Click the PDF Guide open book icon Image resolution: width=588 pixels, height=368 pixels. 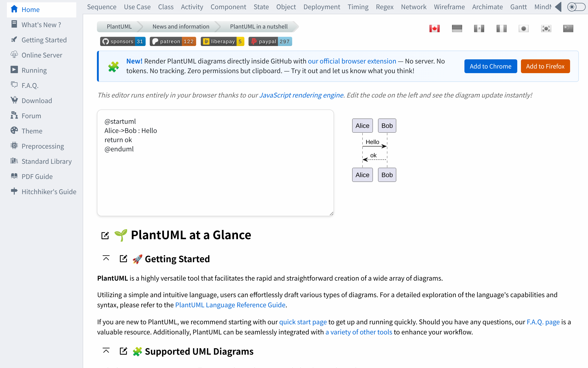pyautogui.click(x=14, y=176)
